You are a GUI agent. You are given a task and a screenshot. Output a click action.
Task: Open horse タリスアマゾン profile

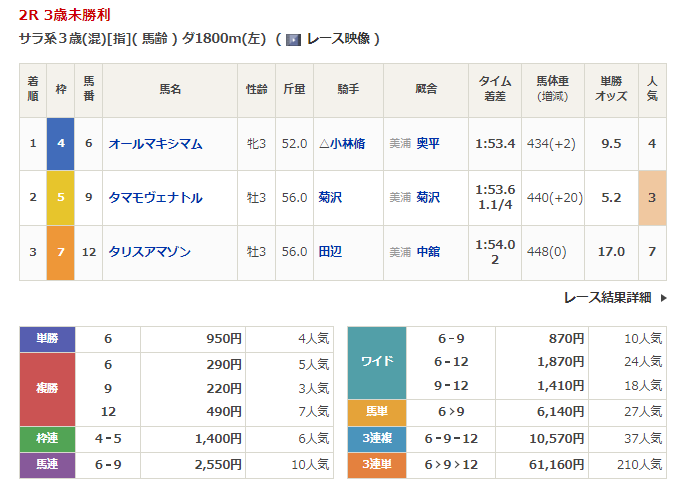coord(149,252)
